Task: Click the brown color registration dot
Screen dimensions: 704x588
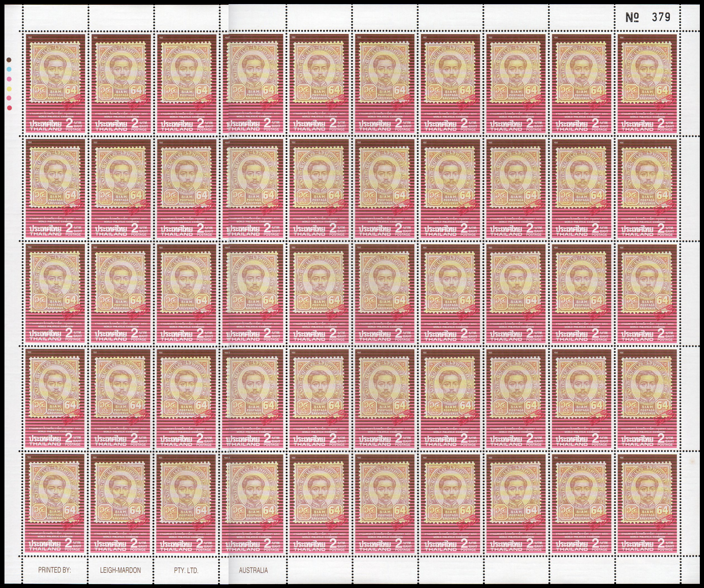Action: coord(9,60)
